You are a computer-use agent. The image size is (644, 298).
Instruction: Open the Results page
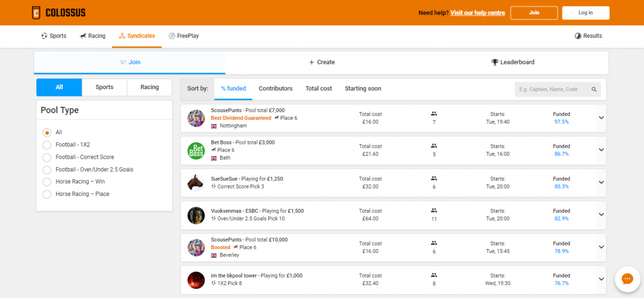click(x=588, y=36)
